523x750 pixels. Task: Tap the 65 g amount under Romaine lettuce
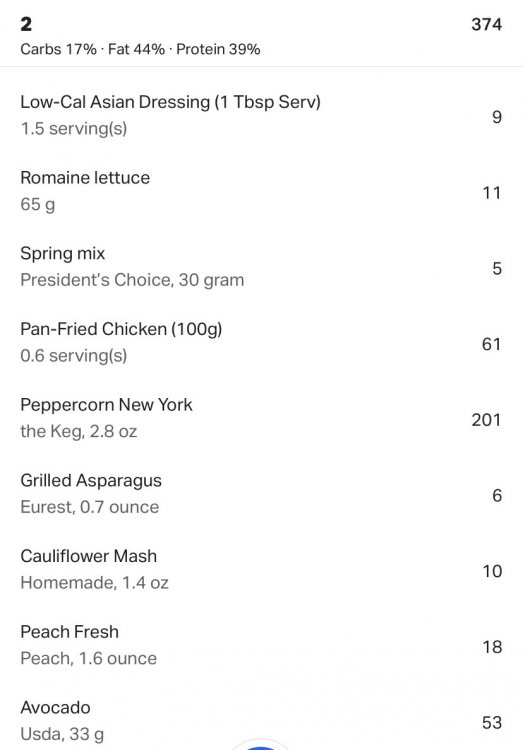pyautogui.click(x=38, y=204)
